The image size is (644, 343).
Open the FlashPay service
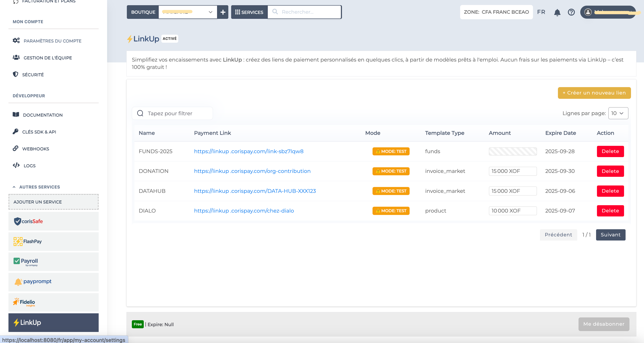pos(54,241)
